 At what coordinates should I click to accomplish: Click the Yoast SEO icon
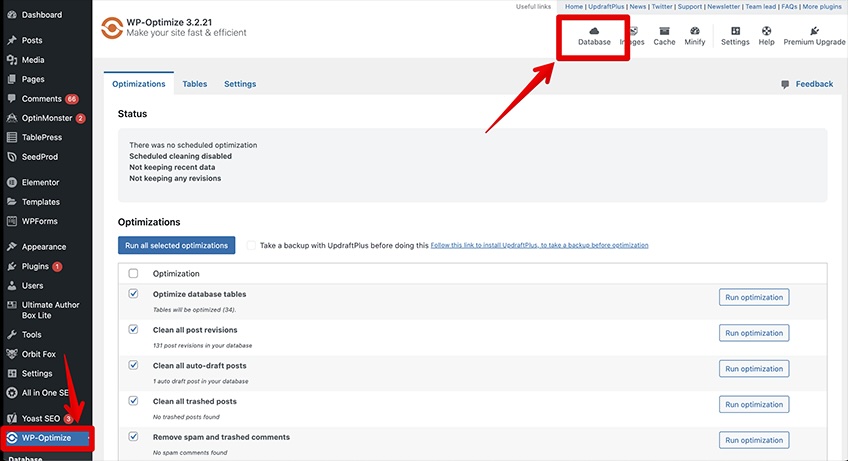[12, 418]
